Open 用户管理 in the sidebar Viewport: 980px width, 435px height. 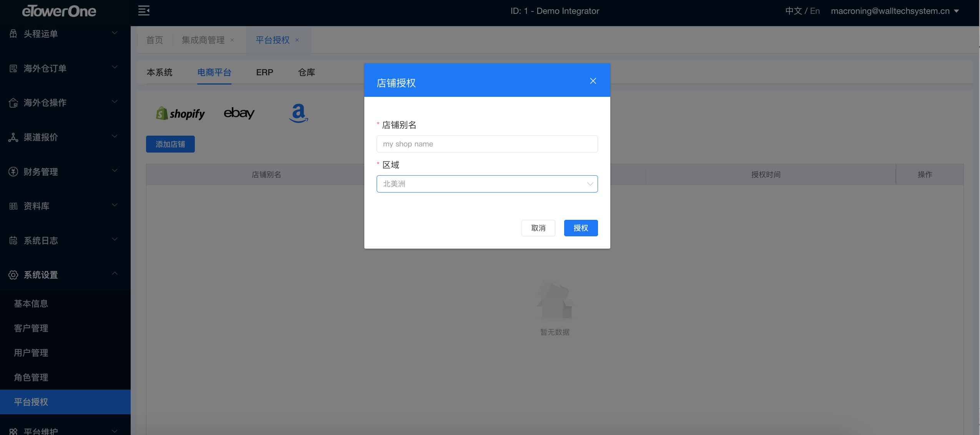tap(31, 353)
